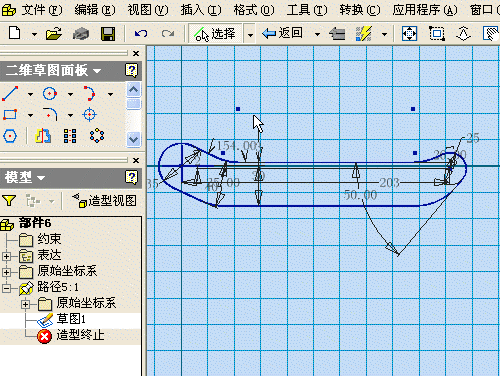Open the Circle tool flyout arrow
Screen dimensions: 500x376
pyautogui.click(x=70, y=94)
